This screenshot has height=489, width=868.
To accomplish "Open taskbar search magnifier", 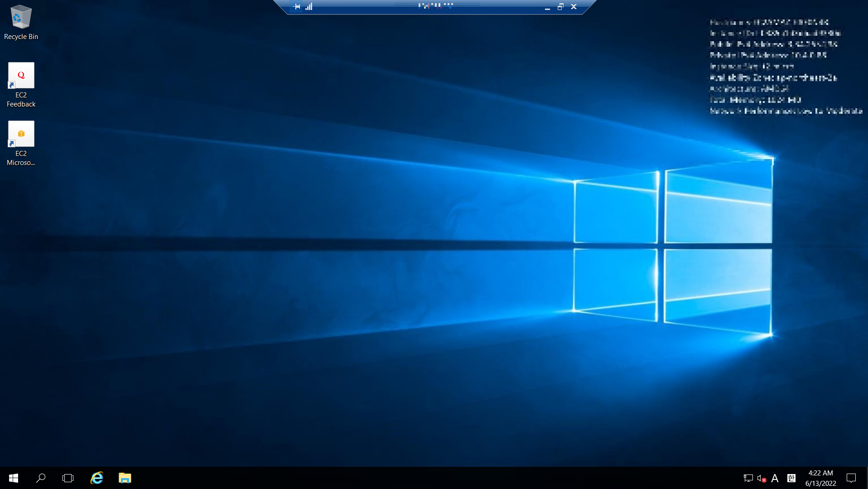I will (x=41, y=478).
